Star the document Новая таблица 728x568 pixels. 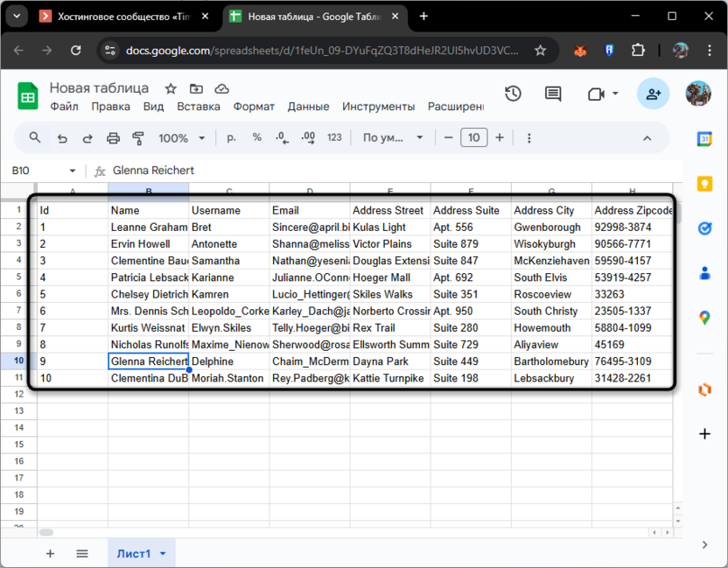[171, 88]
